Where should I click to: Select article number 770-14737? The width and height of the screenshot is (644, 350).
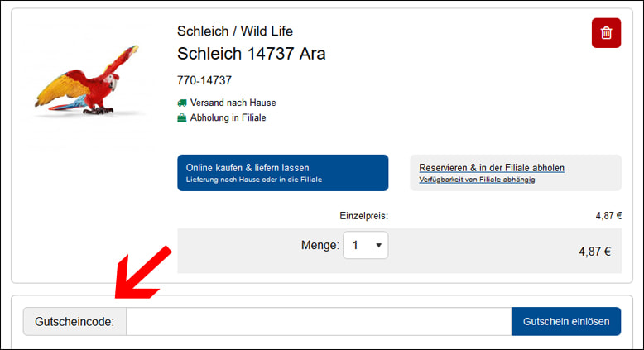click(204, 80)
